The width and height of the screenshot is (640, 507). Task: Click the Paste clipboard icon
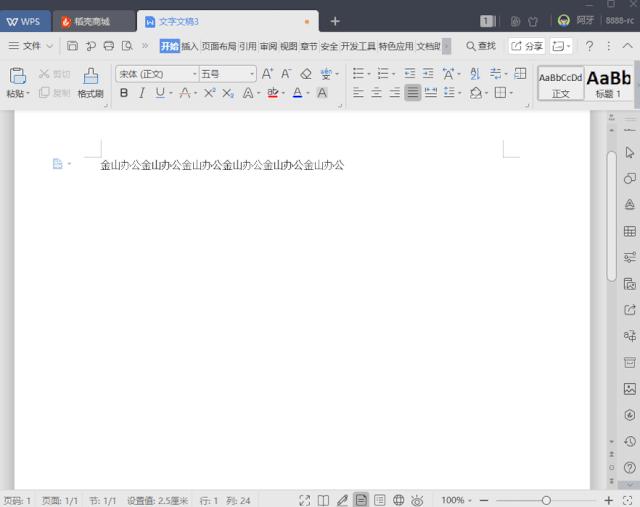point(18,76)
